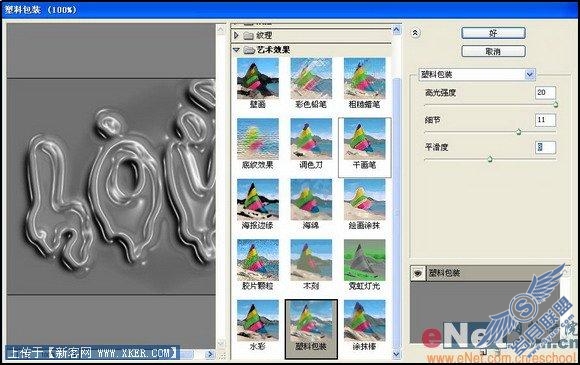Click the 取消 cancel button
Viewport: 580px width, 365px height.
pyautogui.click(x=493, y=51)
